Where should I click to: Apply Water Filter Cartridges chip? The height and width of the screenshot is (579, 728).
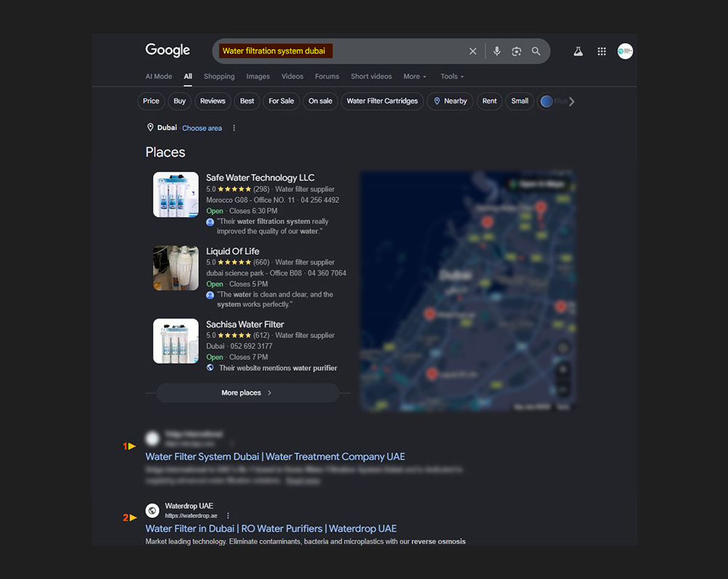point(382,101)
